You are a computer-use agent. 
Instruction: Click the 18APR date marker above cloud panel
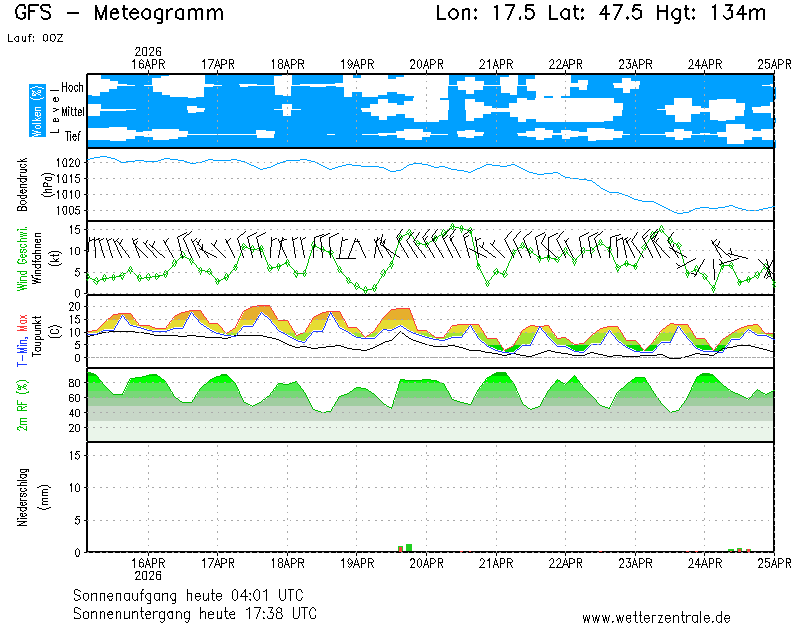287,64
